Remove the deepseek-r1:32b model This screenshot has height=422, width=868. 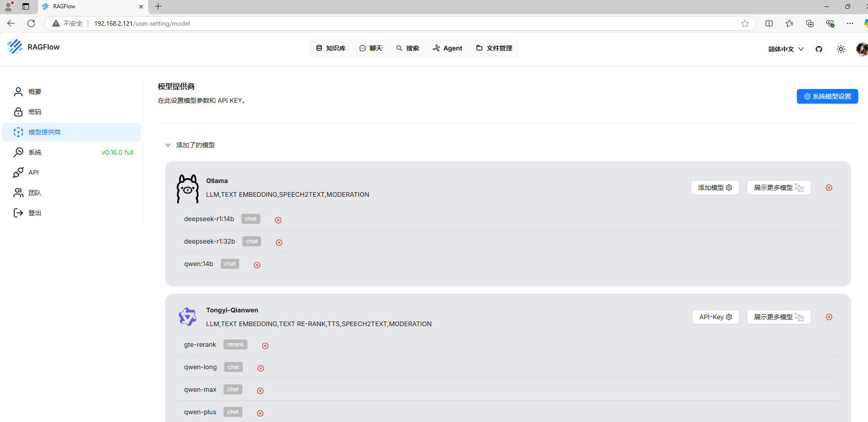tap(279, 243)
